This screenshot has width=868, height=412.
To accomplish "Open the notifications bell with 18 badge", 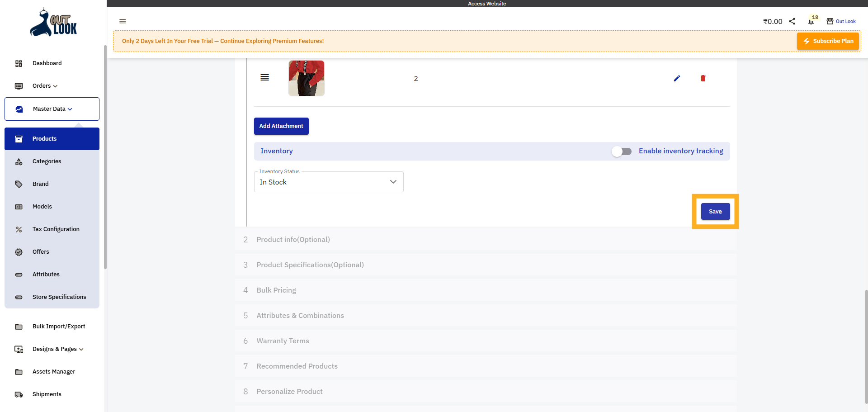I will coord(811,21).
